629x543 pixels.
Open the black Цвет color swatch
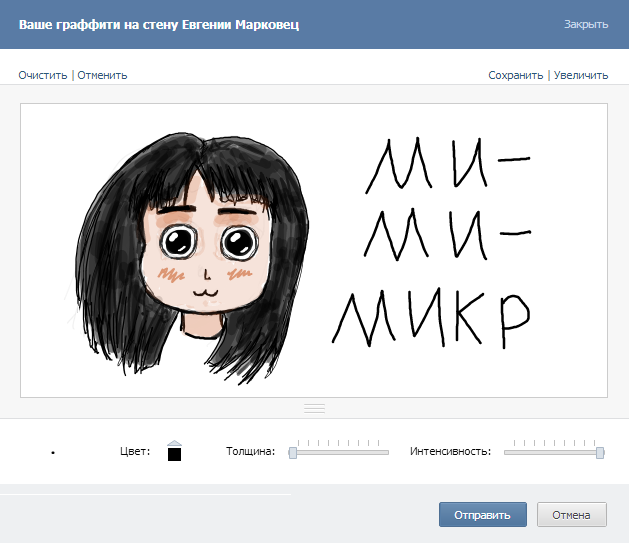174,454
